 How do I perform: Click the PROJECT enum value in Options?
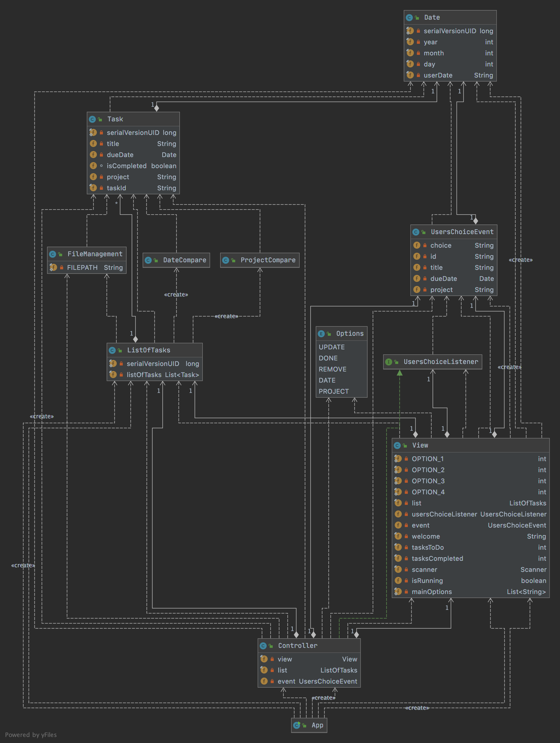(x=334, y=391)
